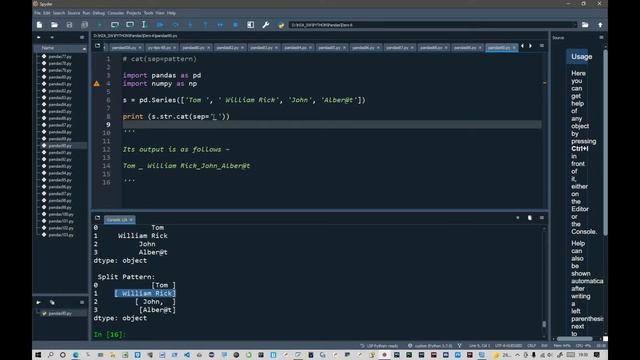Click the Help pane vertical scrollbar

tap(605, 143)
